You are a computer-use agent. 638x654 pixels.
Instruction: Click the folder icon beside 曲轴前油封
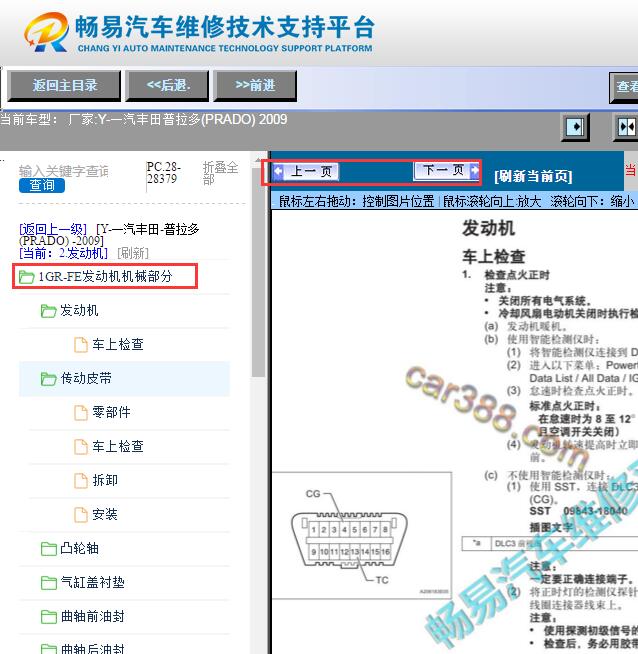tap(49, 617)
